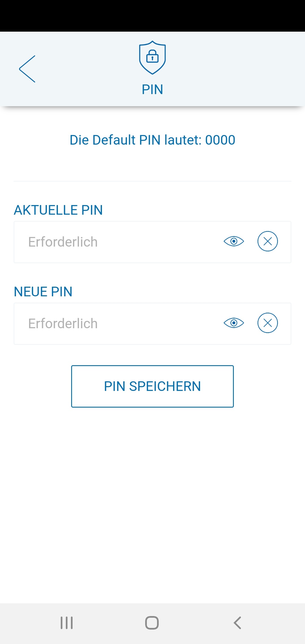Clear the Aktuelle PIN field with the X
The image size is (305, 644).
[x=267, y=241]
